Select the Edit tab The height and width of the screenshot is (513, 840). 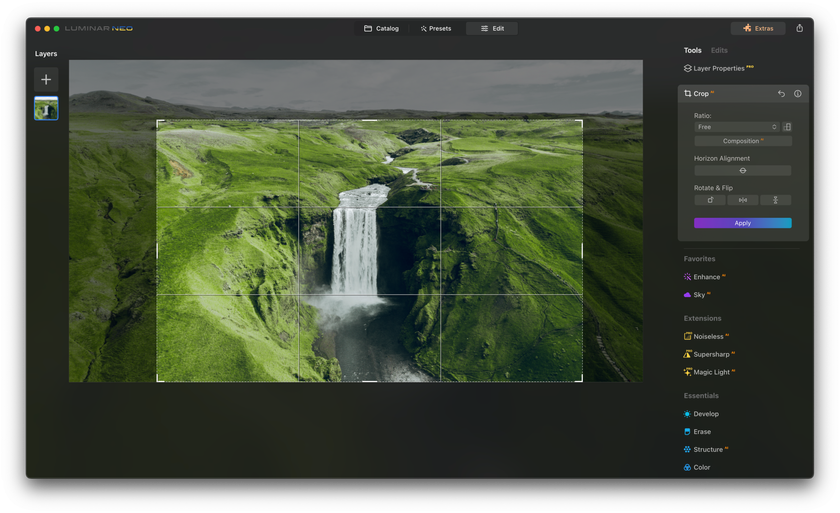click(x=492, y=28)
